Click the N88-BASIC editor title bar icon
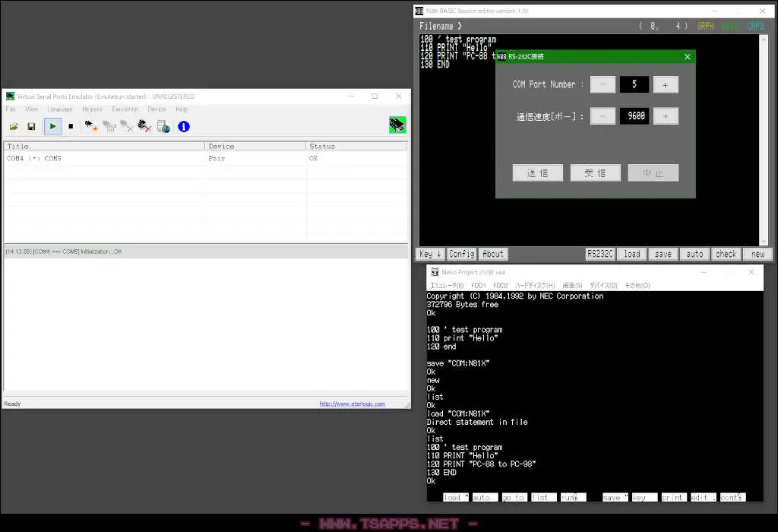778x532 pixels. pyautogui.click(x=419, y=11)
